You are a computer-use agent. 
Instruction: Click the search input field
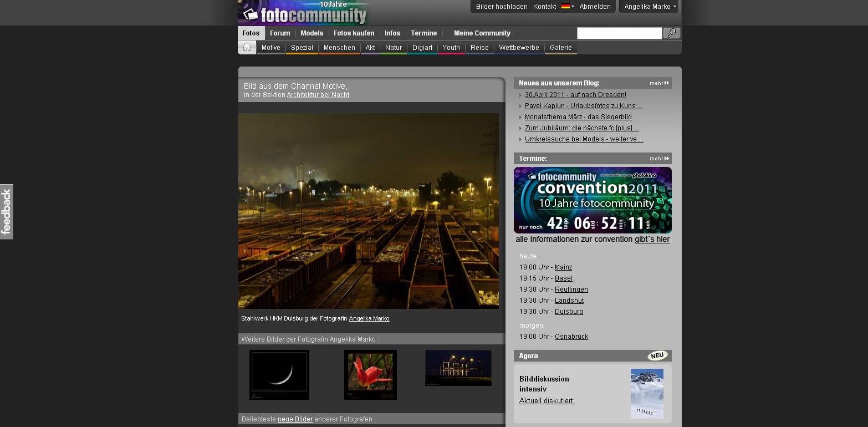point(620,33)
